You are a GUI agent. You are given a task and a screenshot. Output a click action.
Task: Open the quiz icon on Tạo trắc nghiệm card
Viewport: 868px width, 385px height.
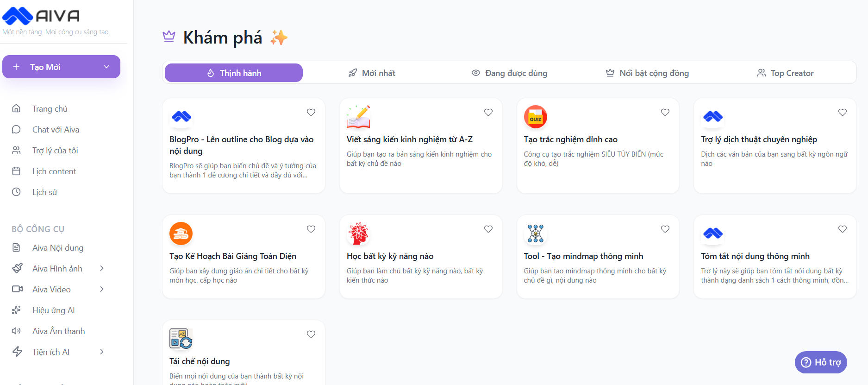tap(535, 117)
